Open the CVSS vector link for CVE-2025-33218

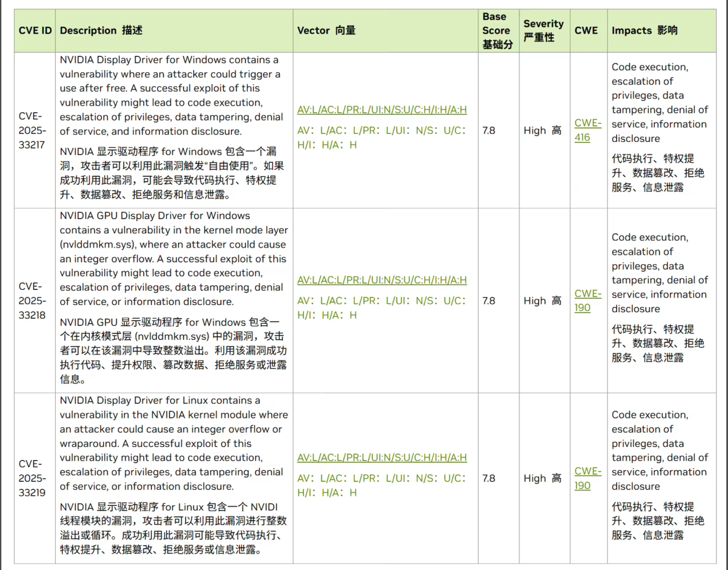pos(382,280)
